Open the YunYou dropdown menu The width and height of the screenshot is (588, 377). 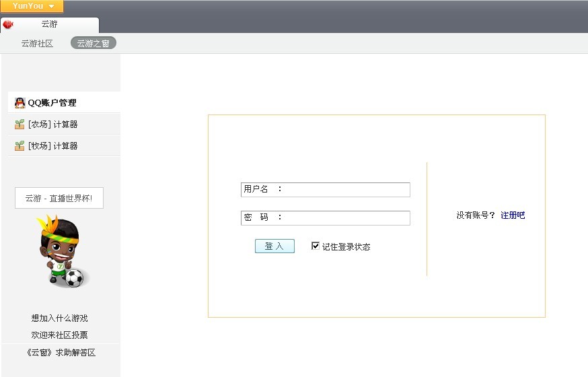point(32,6)
